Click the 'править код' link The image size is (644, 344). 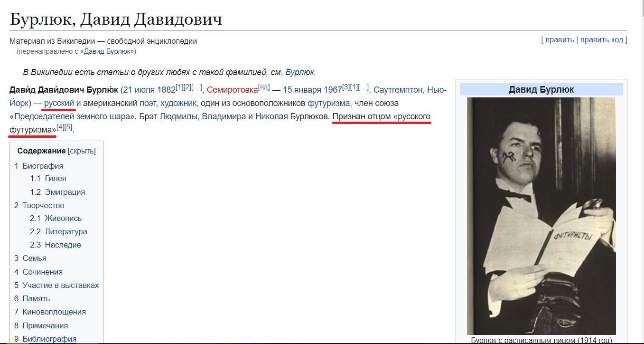[x=602, y=39]
